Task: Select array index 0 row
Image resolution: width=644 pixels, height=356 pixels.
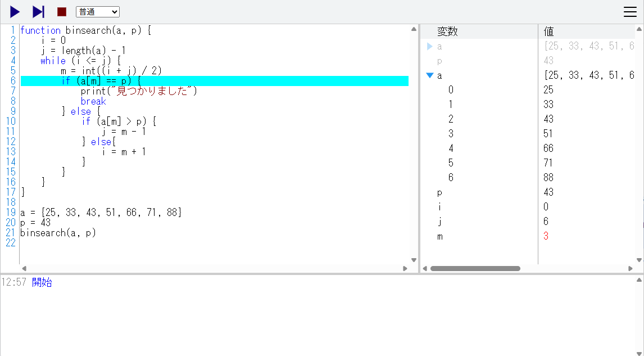Action: pyautogui.click(x=451, y=90)
